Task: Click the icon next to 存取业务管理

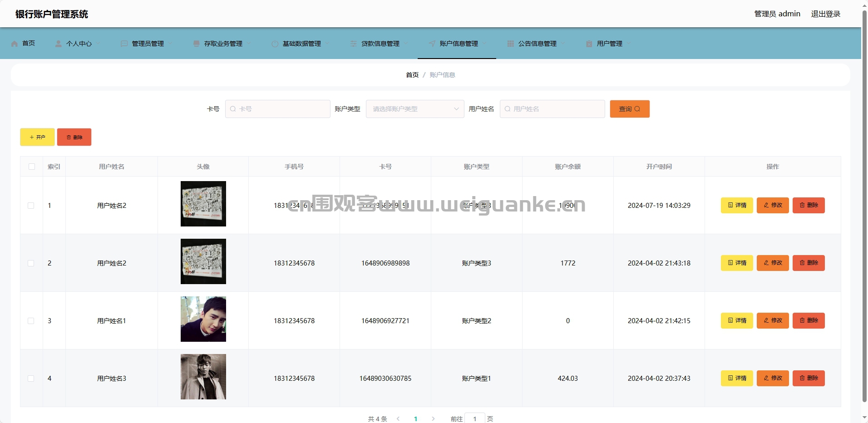Action: pyautogui.click(x=197, y=44)
